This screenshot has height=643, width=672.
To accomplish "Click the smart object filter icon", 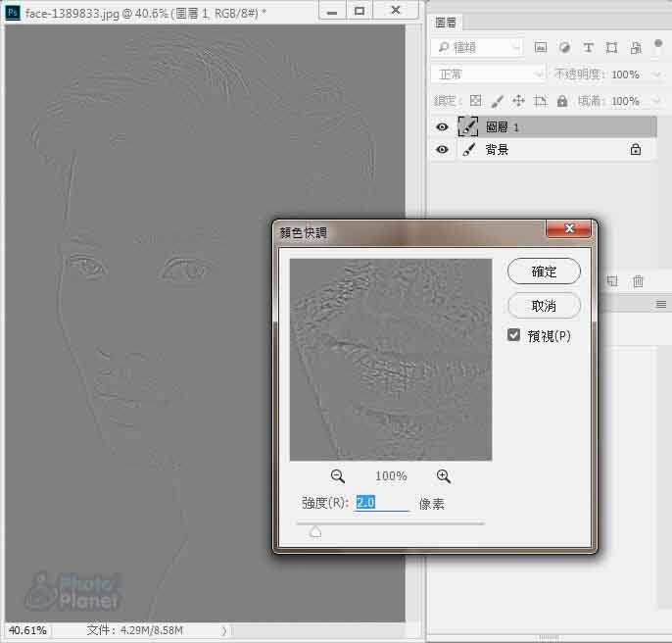I will (x=635, y=48).
